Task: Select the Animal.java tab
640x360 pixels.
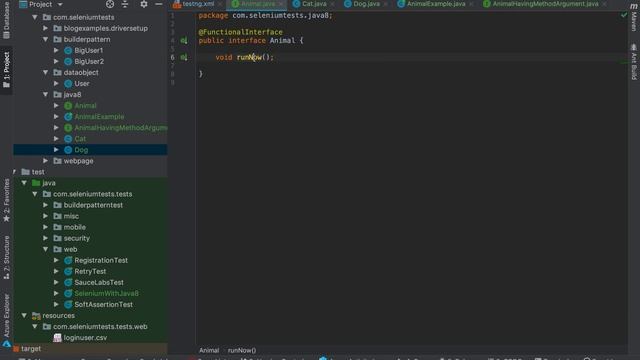Action: (x=258, y=4)
